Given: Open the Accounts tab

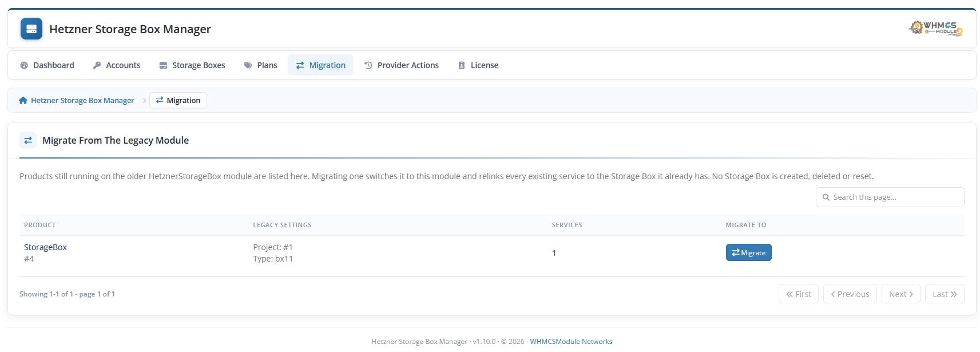Looking at the screenshot, I should [x=117, y=65].
